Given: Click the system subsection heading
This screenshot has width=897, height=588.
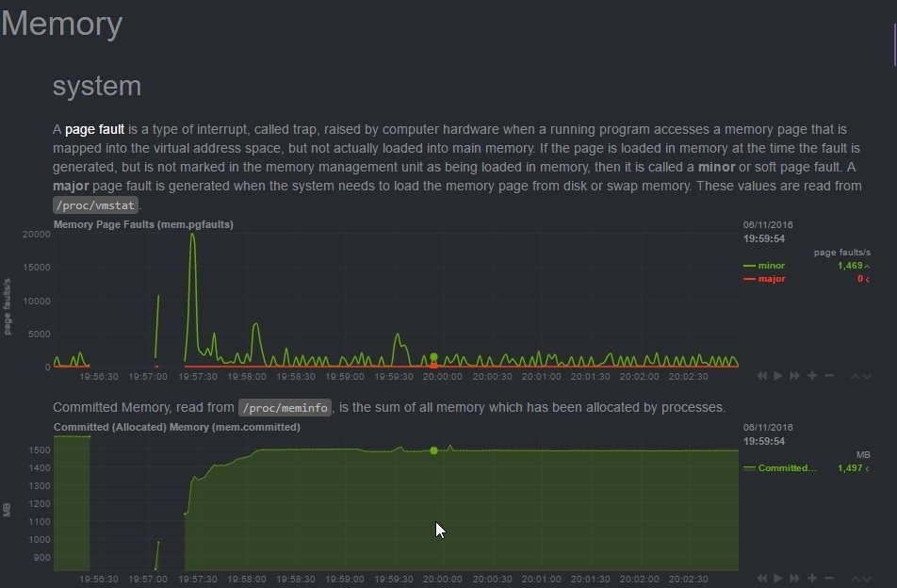Looking at the screenshot, I should pos(96,87).
